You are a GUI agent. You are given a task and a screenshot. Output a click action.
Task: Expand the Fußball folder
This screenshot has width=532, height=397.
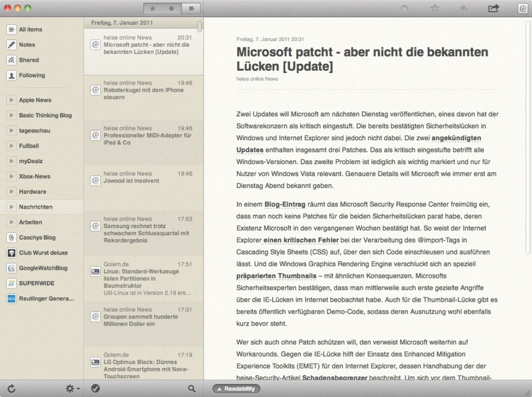click(11, 146)
